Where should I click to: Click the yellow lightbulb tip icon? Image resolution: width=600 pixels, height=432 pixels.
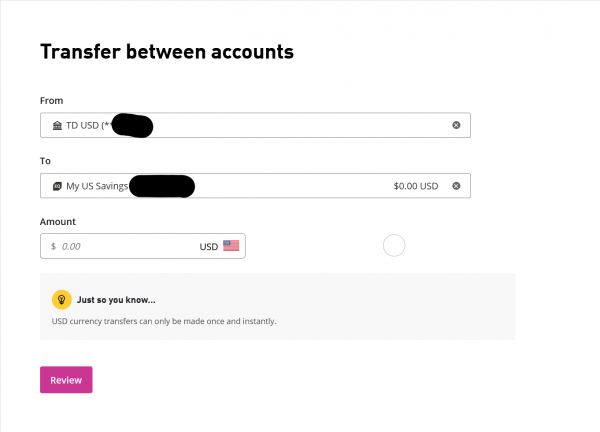click(x=61, y=299)
